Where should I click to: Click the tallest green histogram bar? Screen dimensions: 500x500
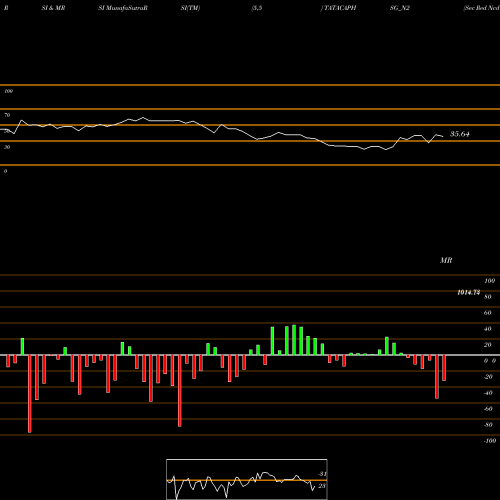tap(294, 340)
